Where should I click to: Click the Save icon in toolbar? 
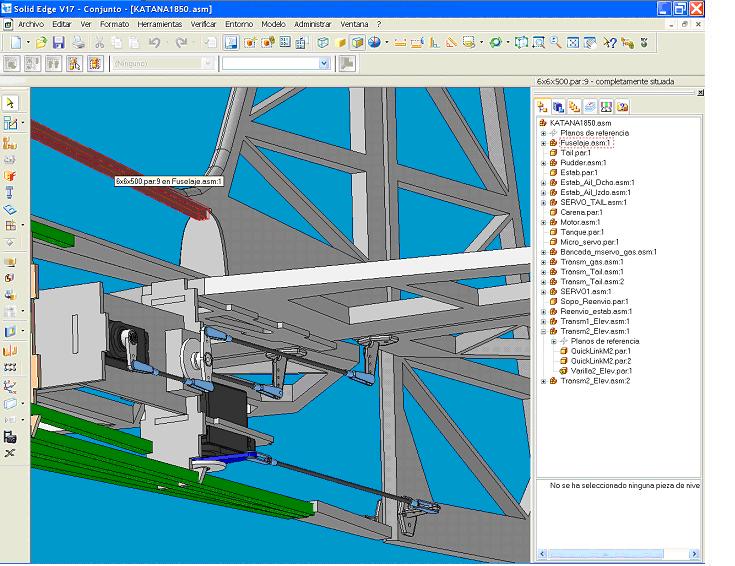pos(58,43)
